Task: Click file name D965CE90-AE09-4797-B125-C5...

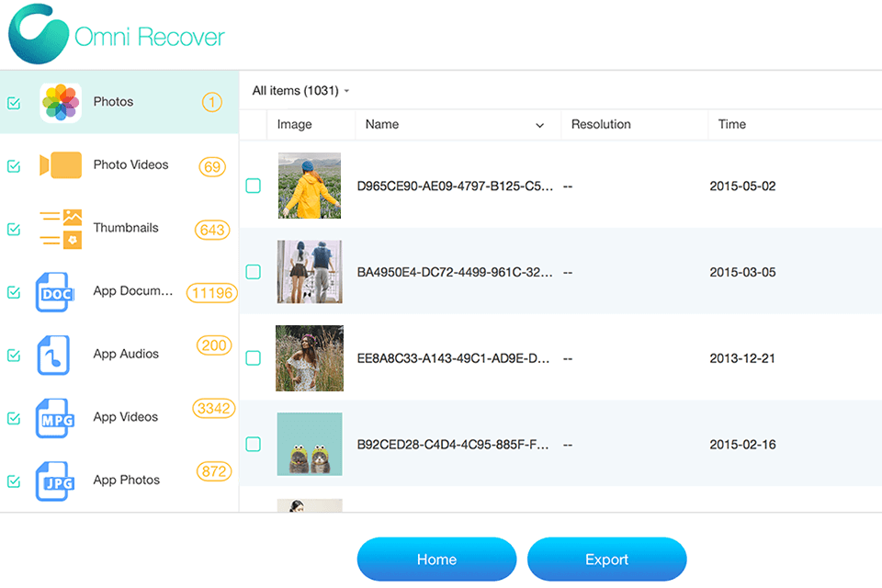Action: 455,187
